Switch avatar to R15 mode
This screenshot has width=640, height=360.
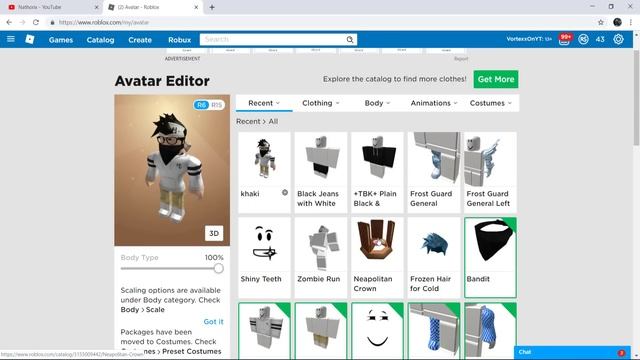pyautogui.click(x=216, y=105)
